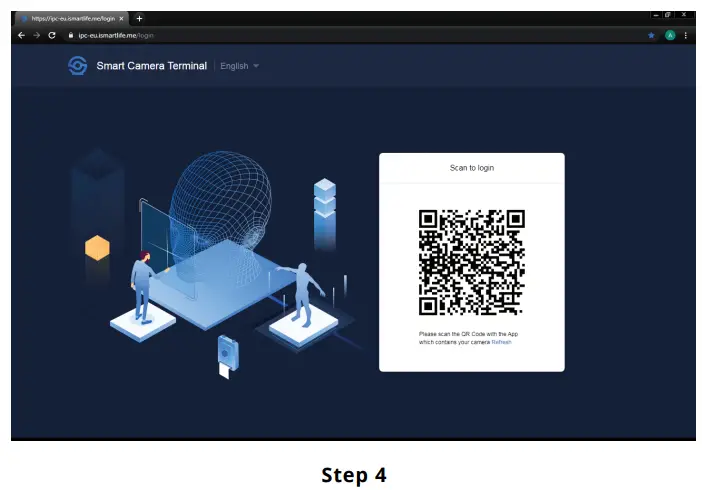The height and width of the screenshot is (490, 702).
Task: Click the Refresh link under the QR code
Action: pyautogui.click(x=501, y=342)
